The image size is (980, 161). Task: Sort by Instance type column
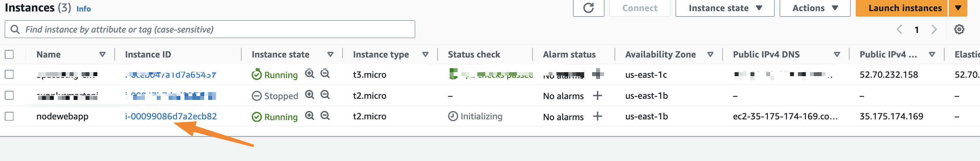pyautogui.click(x=425, y=54)
